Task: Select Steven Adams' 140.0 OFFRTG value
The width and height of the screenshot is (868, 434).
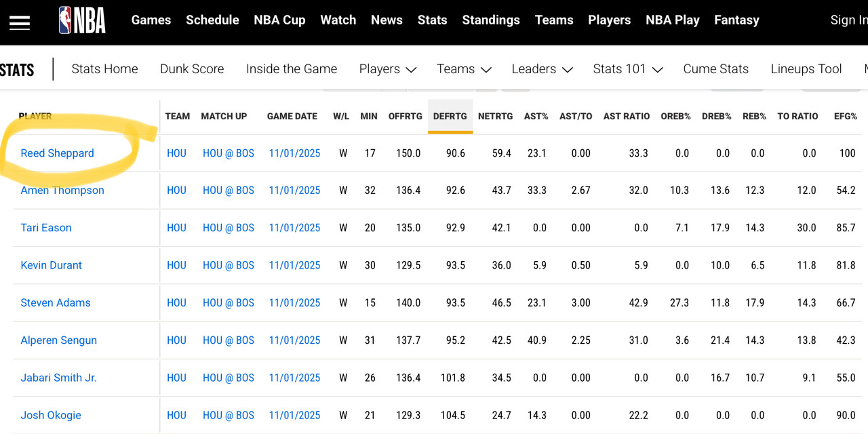Action: click(x=408, y=303)
